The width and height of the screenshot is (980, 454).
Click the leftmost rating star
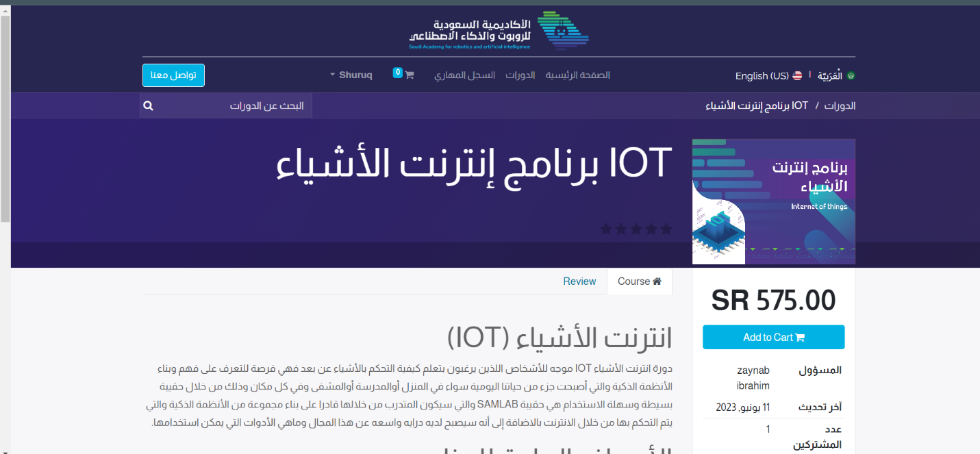coord(606,229)
